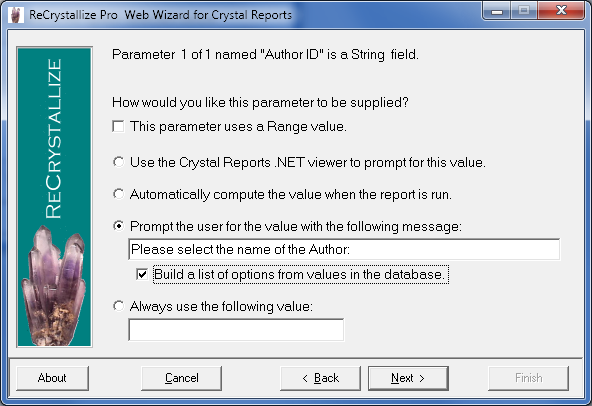
Task: Select Always use the following value option
Action: click(119, 306)
